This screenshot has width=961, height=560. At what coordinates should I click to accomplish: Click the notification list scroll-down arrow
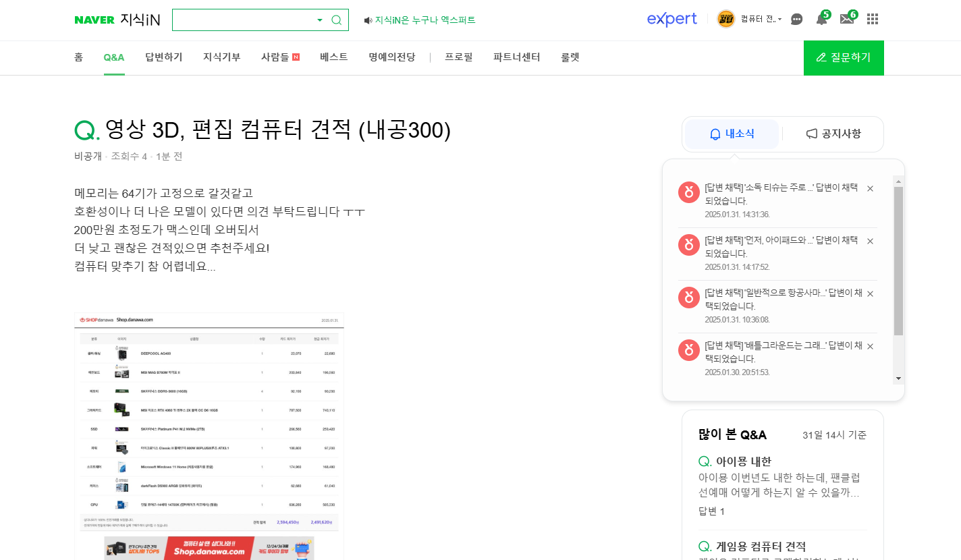(898, 379)
